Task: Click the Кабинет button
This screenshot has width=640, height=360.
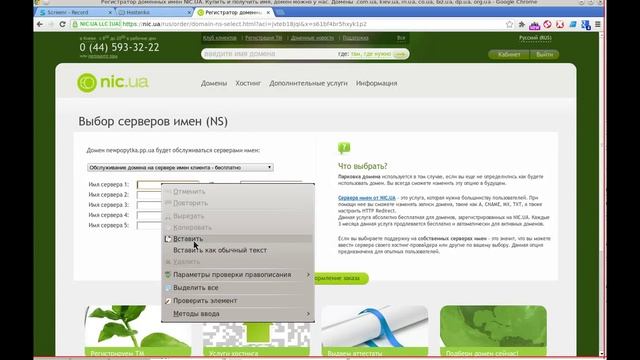Action: [x=509, y=54]
